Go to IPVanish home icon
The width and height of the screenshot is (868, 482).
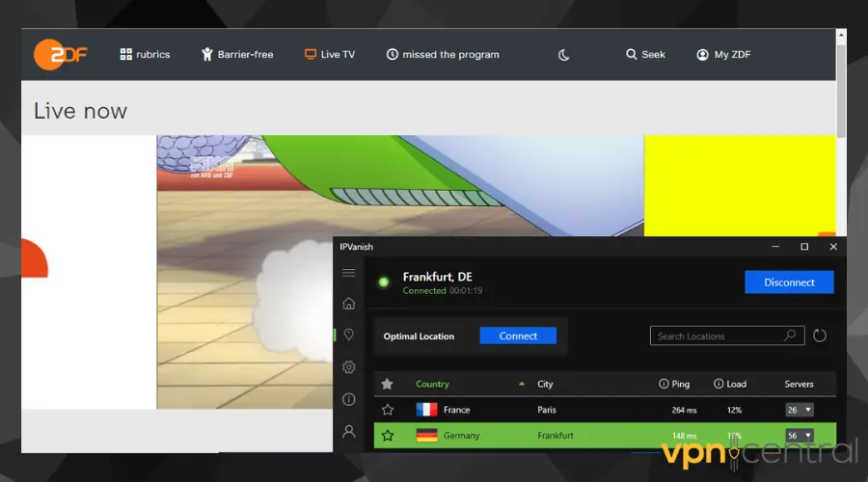349,304
